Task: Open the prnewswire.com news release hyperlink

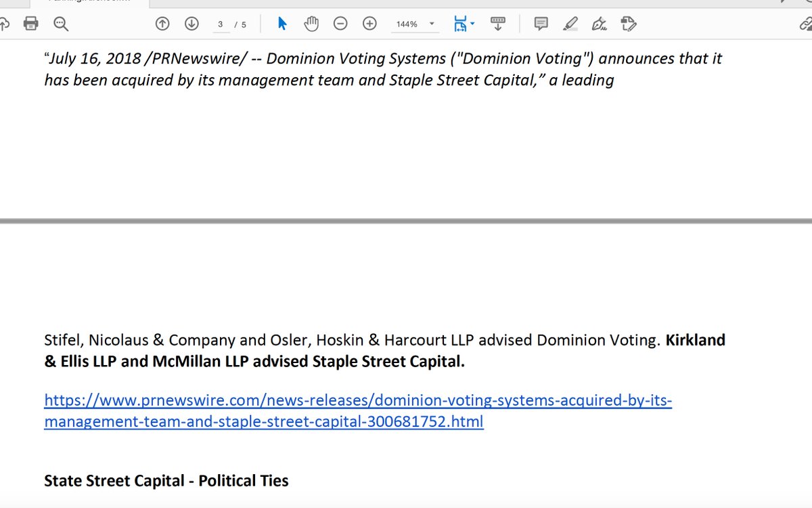Action: coord(358,411)
